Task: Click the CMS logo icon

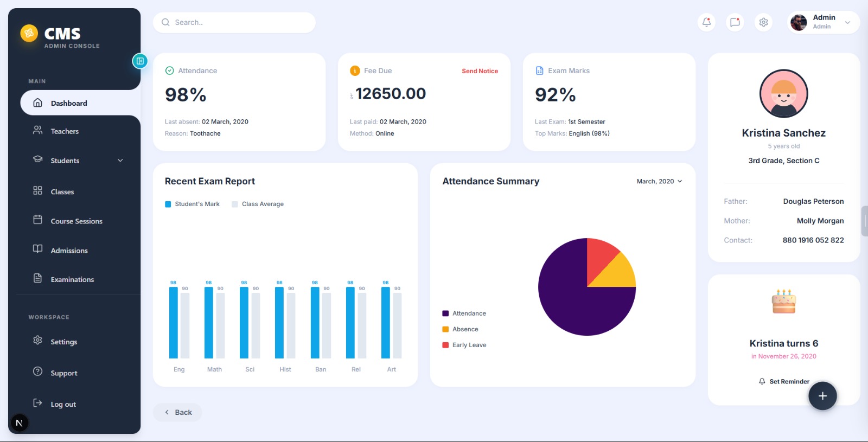Action: 29,34
